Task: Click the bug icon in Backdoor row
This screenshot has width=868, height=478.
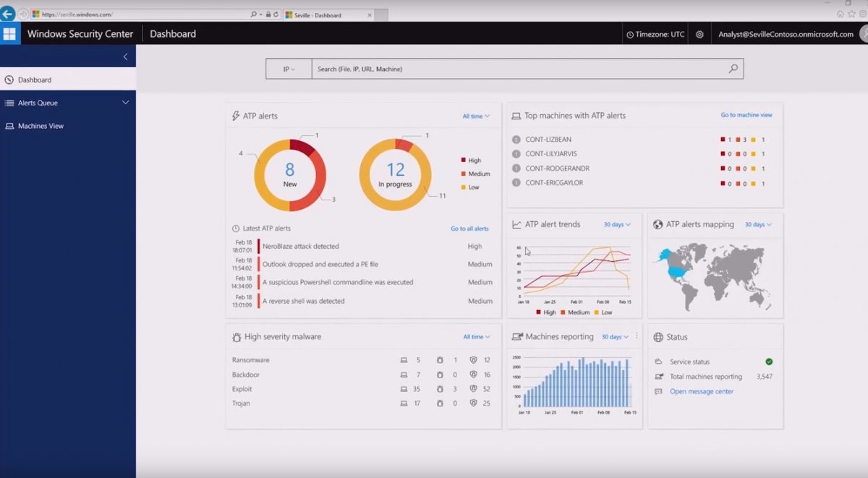Action: pyautogui.click(x=440, y=375)
